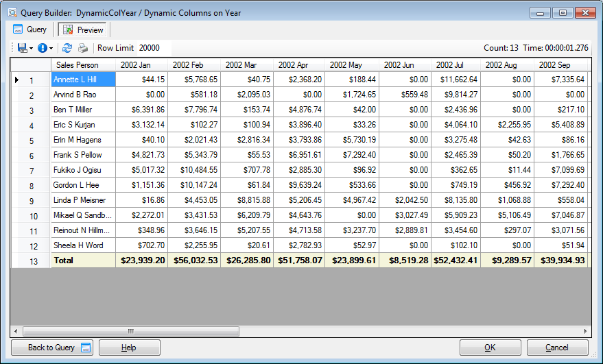This screenshot has height=364, width=603.
Task: Click the Query Builder title bar icon
Action: point(12,13)
